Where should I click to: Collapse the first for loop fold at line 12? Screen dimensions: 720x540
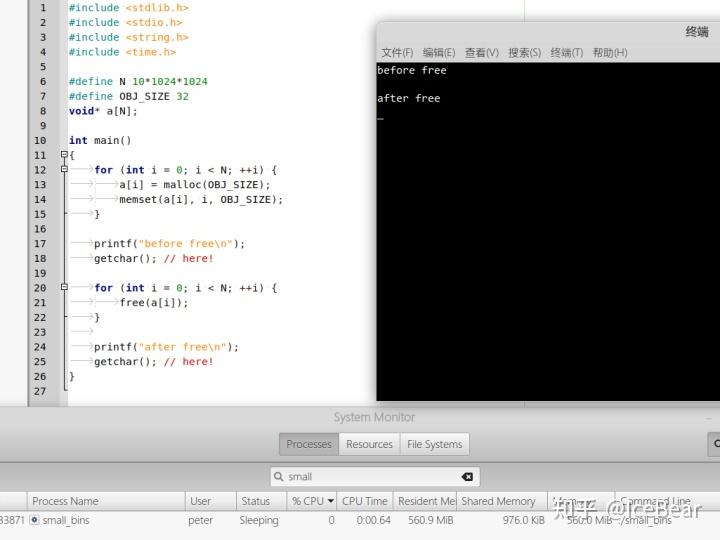pyautogui.click(x=64, y=169)
